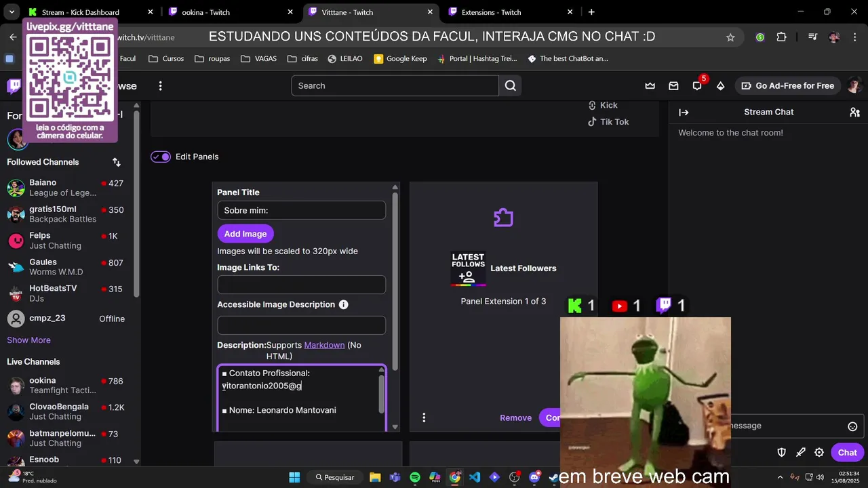Click the info icon beside Accessible Image Description
Screen dimensions: 868x488
[343, 305]
